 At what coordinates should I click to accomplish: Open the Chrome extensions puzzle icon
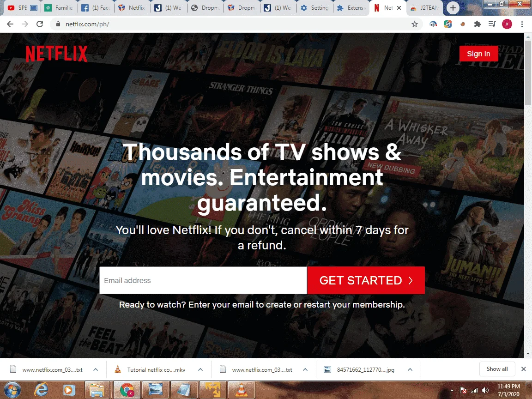(x=478, y=24)
